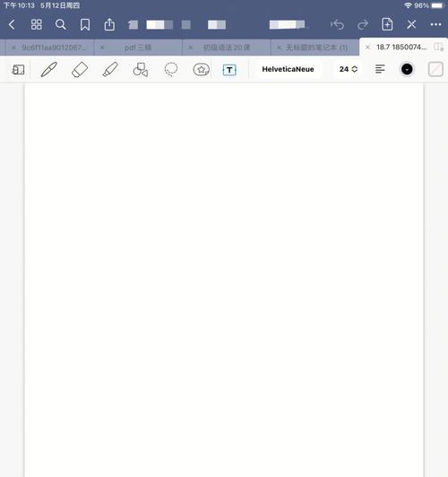Open the HelveticaNeue font dropdown
This screenshot has width=448, height=477.
289,69
